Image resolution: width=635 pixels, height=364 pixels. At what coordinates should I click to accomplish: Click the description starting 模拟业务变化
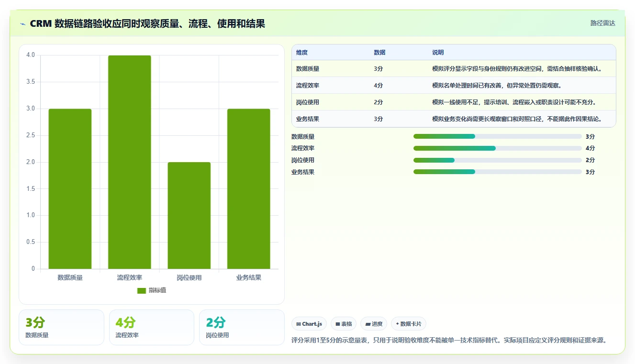coord(517,119)
